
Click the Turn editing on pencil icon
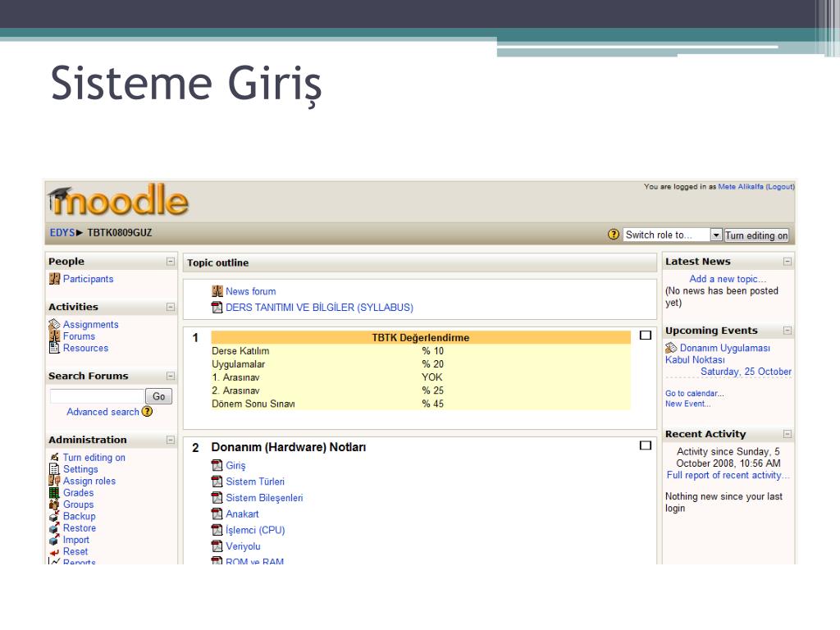point(54,457)
